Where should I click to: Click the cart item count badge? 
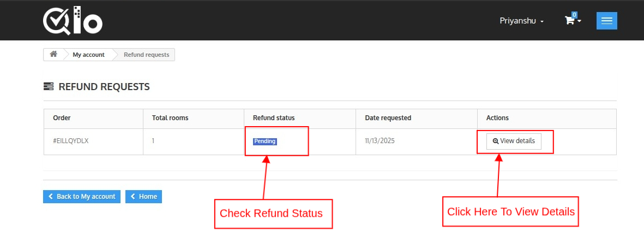coord(574,15)
